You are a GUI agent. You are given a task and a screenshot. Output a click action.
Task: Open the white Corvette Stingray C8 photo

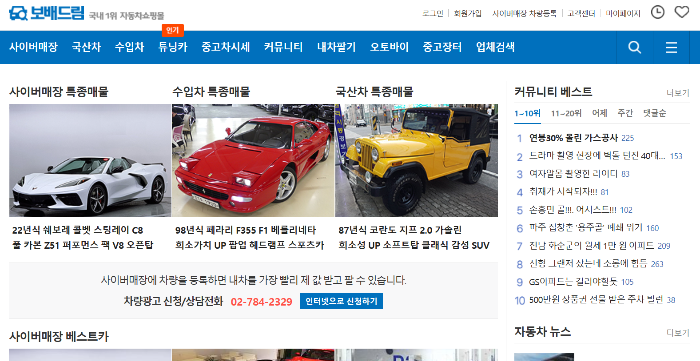click(x=90, y=161)
